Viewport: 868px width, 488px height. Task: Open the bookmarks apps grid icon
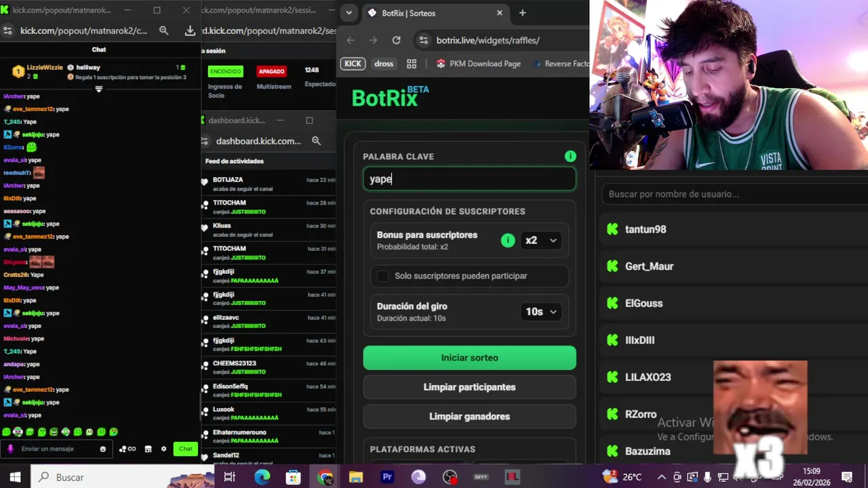411,64
